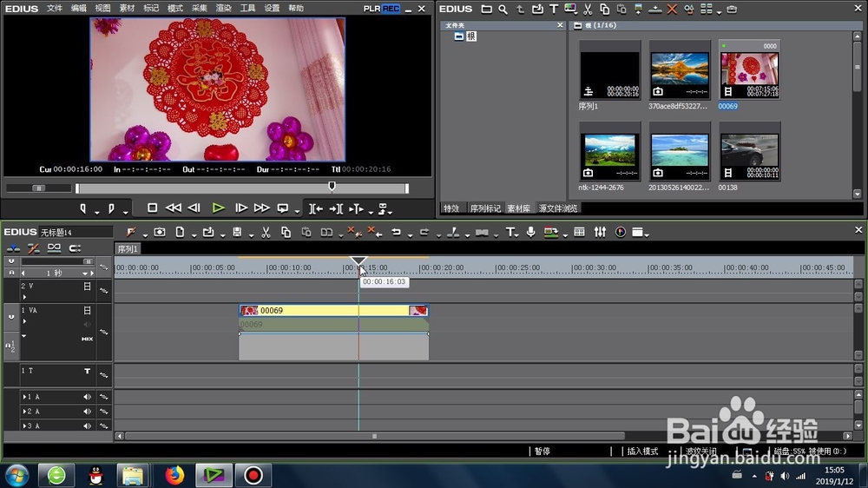This screenshot has width=868, height=488.
Task: Open bin view mode dropdown arrow
Action: (x=719, y=12)
